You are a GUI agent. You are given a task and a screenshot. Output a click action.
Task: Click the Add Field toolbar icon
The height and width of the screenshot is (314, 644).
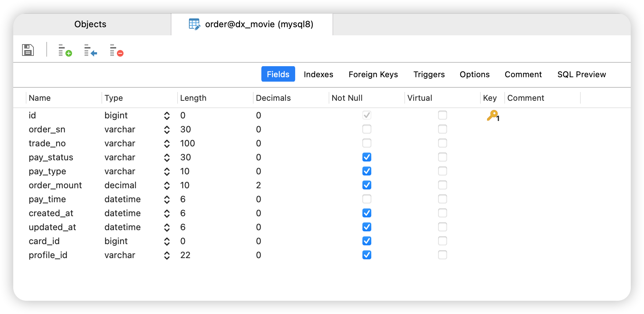pyautogui.click(x=65, y=50)
